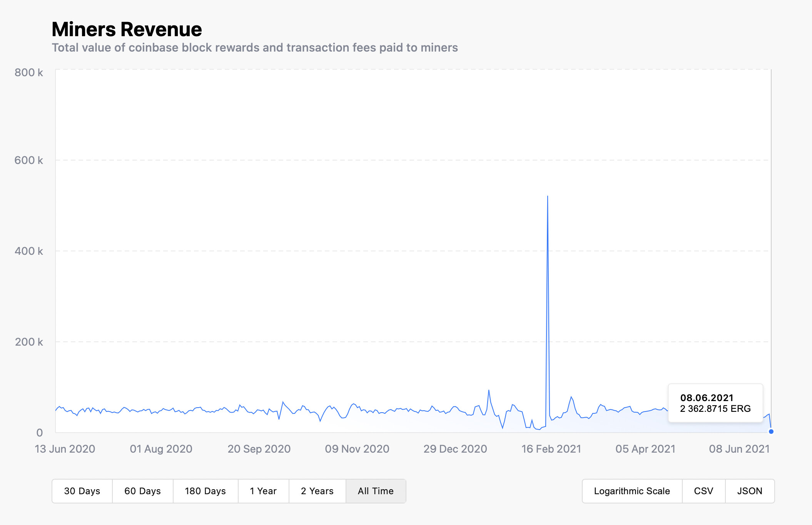Image resolution: width=812 pixels, height=525 pixels.
Task: Toggle Logarithmic Scale
Action: [632, 491]
